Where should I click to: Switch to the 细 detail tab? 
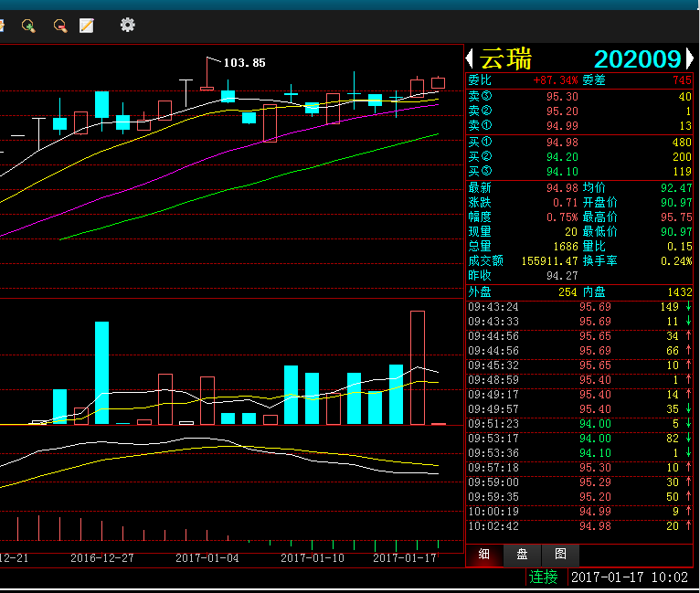coord(484,555)
